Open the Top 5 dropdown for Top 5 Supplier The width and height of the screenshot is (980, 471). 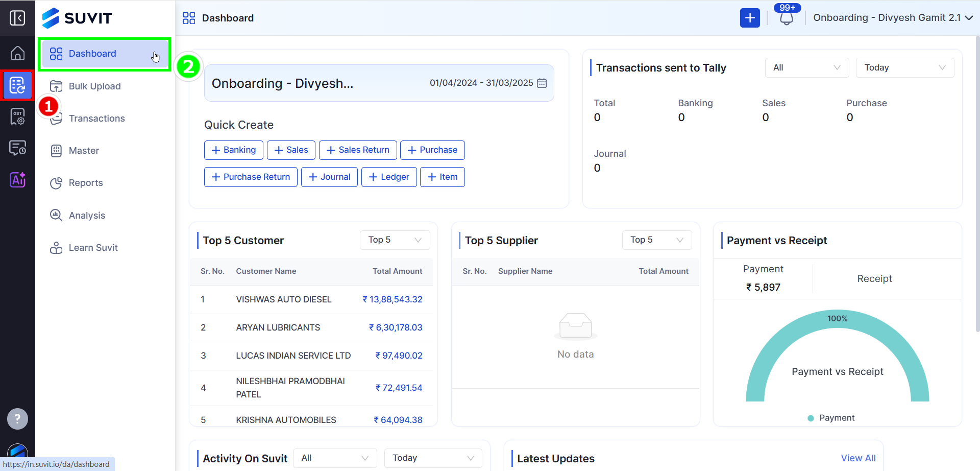point(657,240)
